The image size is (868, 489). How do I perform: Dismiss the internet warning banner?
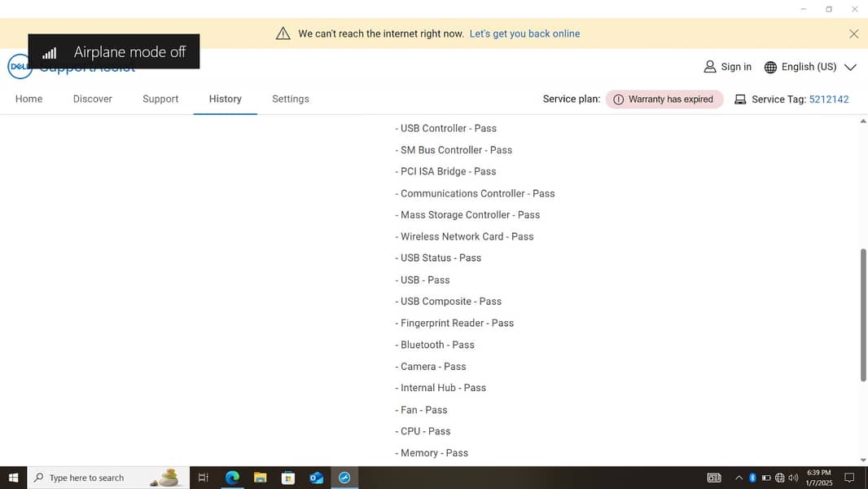coord(853,33)
